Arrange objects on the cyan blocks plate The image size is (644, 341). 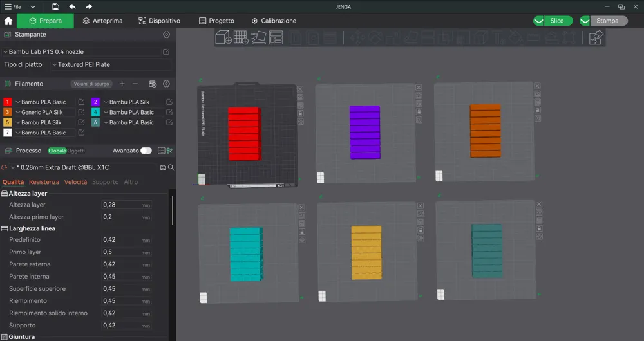pyautogui.click(x=301, y=224)
